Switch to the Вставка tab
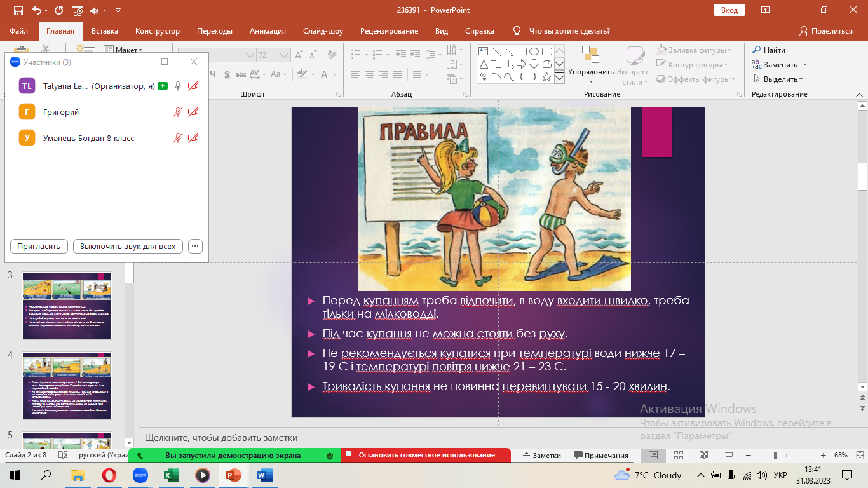 coord(105,31)
